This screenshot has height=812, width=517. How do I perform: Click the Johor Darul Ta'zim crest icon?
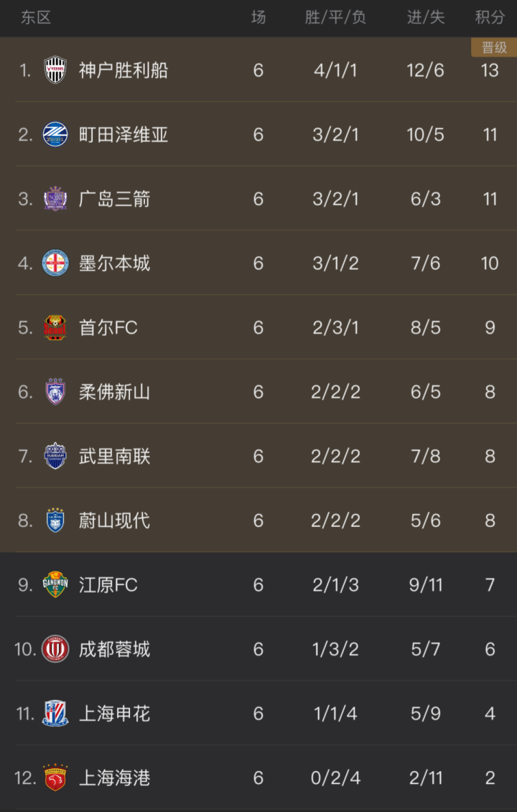(x=55, y=392)
